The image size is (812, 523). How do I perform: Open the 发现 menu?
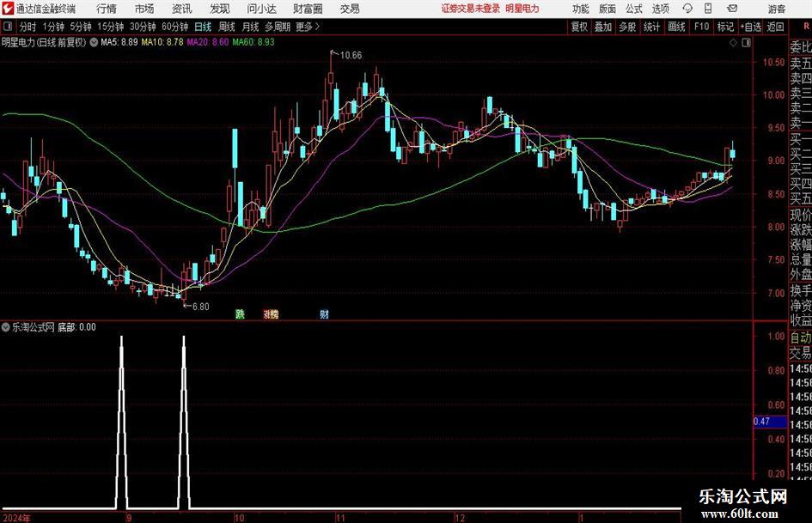coord(220,9)
